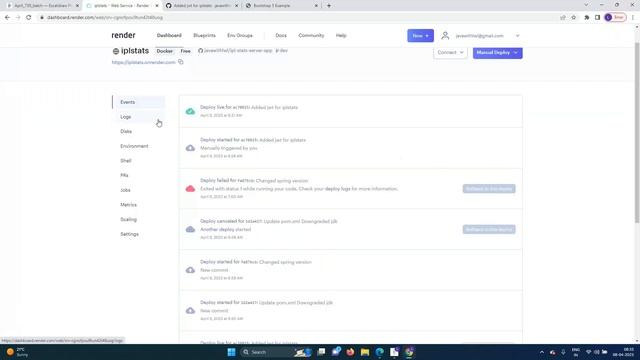This screenshot has width=640, height=360.
Task: Open the Shell page
Action: point(126,161)
